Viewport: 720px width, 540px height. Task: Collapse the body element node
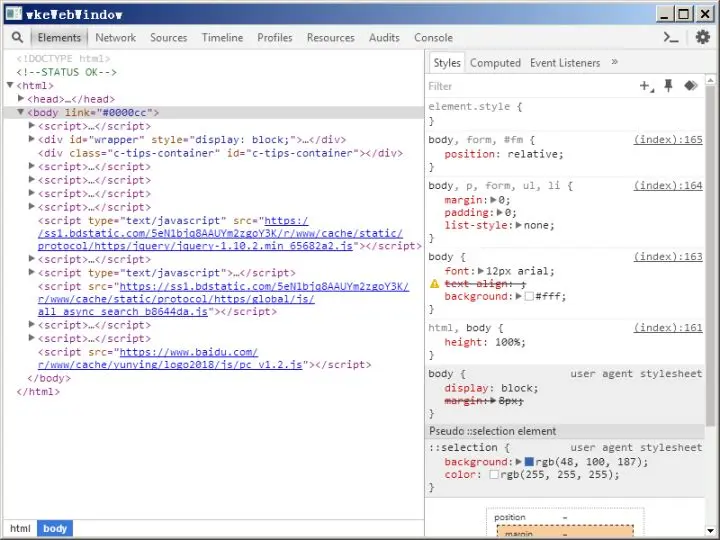(21, 112)
